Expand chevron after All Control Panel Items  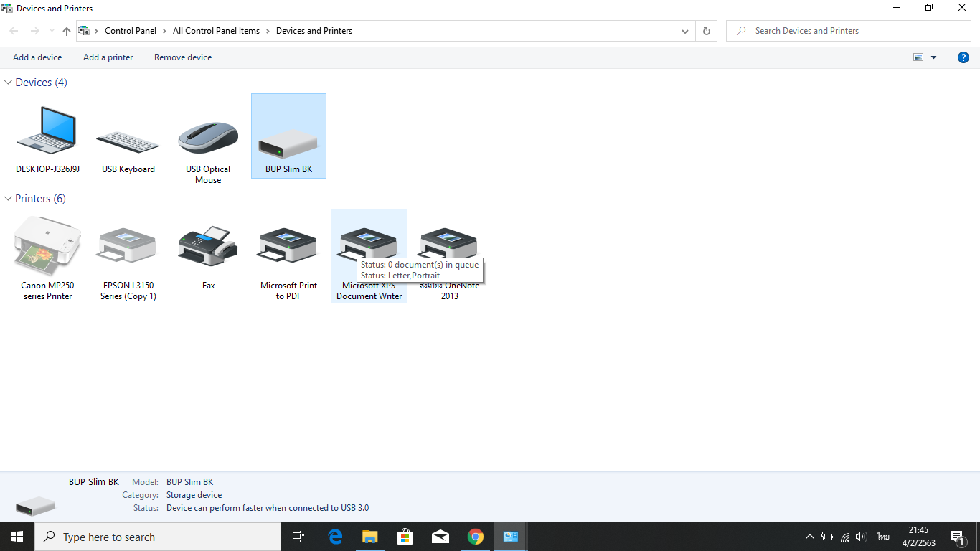[268, 31]
